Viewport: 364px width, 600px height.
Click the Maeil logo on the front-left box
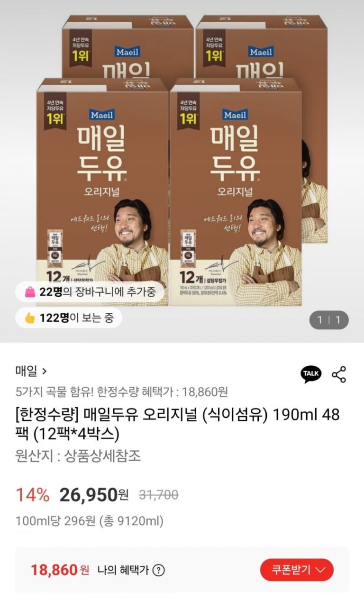coord(102,114)
